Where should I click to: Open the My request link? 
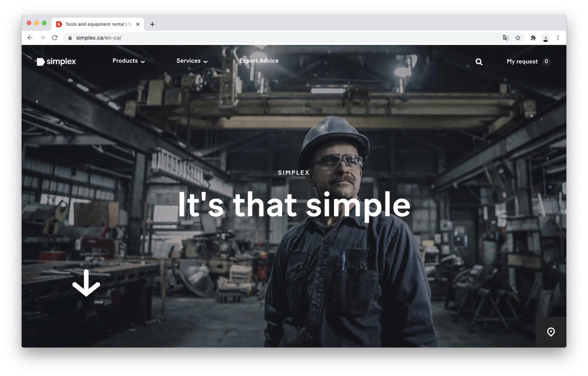[522, 62]
